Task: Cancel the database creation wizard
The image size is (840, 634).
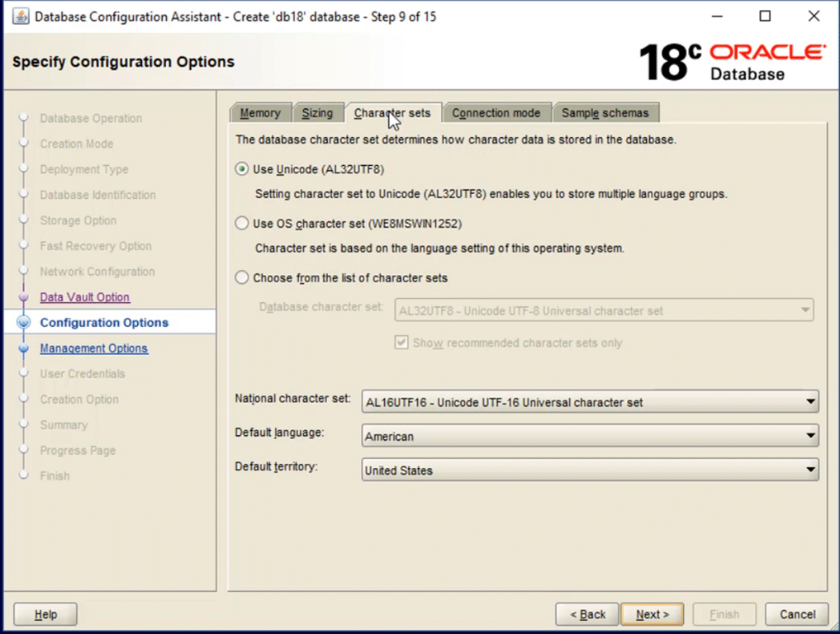Action: point(797,614)
